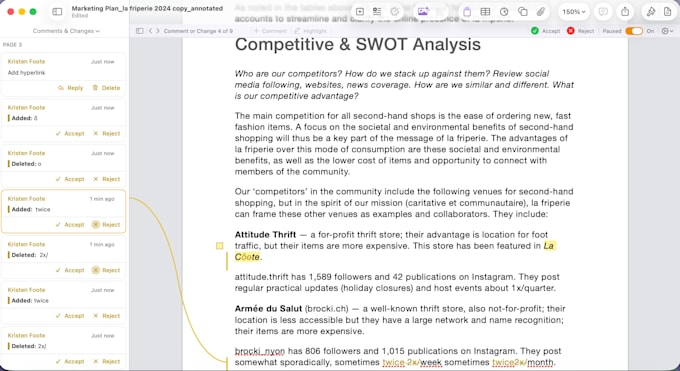680x371 pixels.
Task: Reject the 'Added: twice' change from 1 min ago
Action: (106, 224)
